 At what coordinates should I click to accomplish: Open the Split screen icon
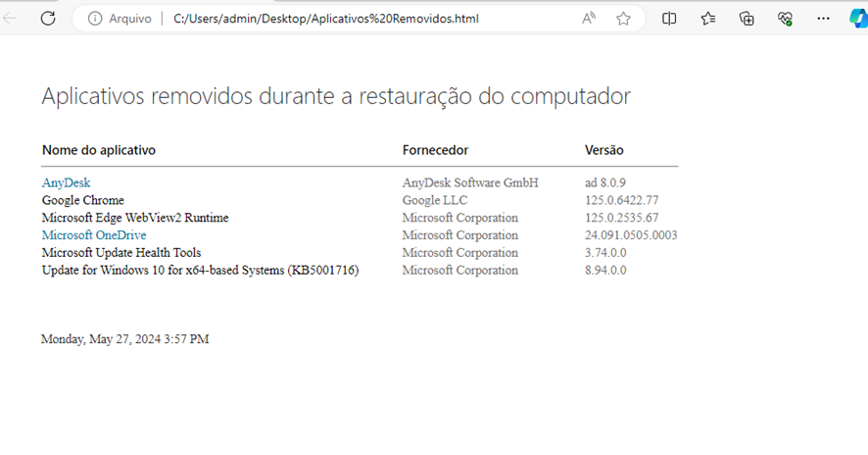point(669,19)
